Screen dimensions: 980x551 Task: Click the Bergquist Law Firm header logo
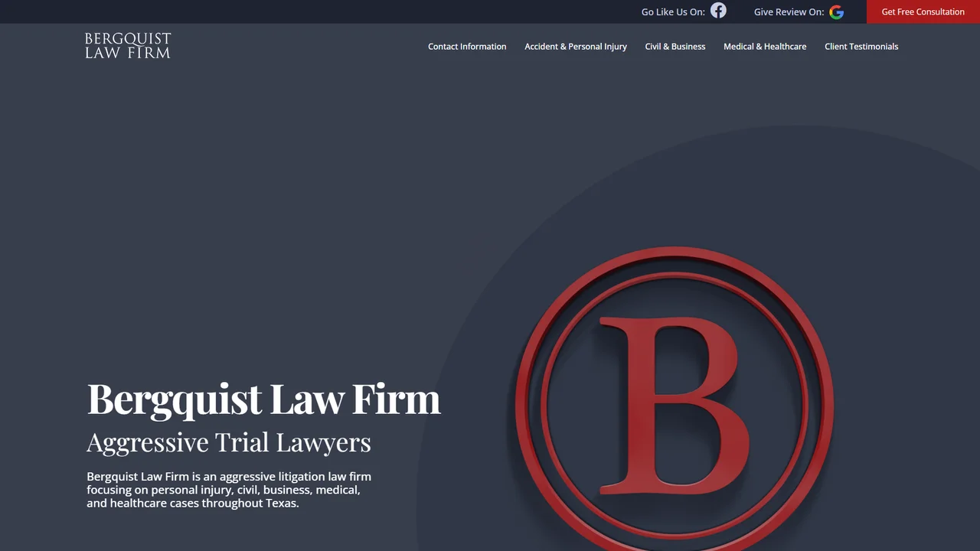click(128, 46)
